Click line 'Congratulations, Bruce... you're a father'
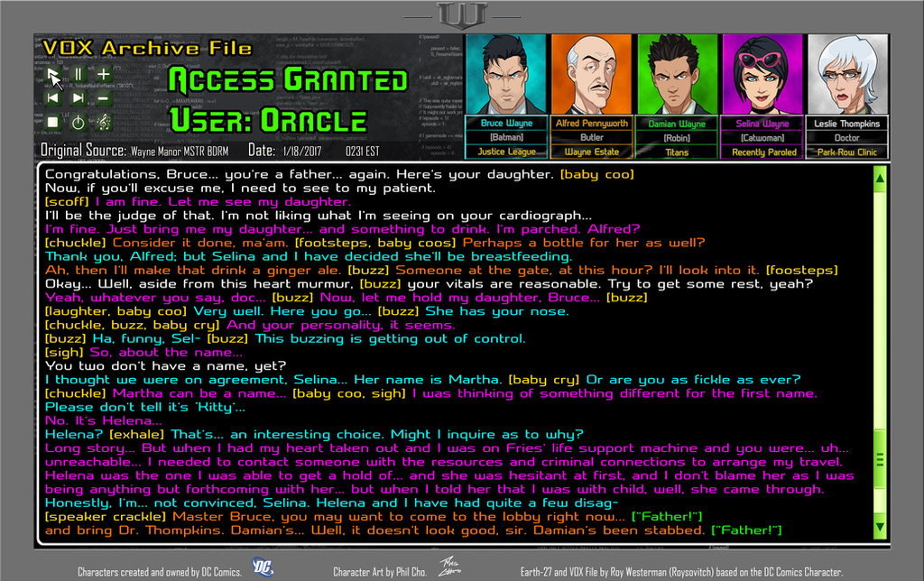The width and height of the screenshot is (924, 581). click(339, 174)
